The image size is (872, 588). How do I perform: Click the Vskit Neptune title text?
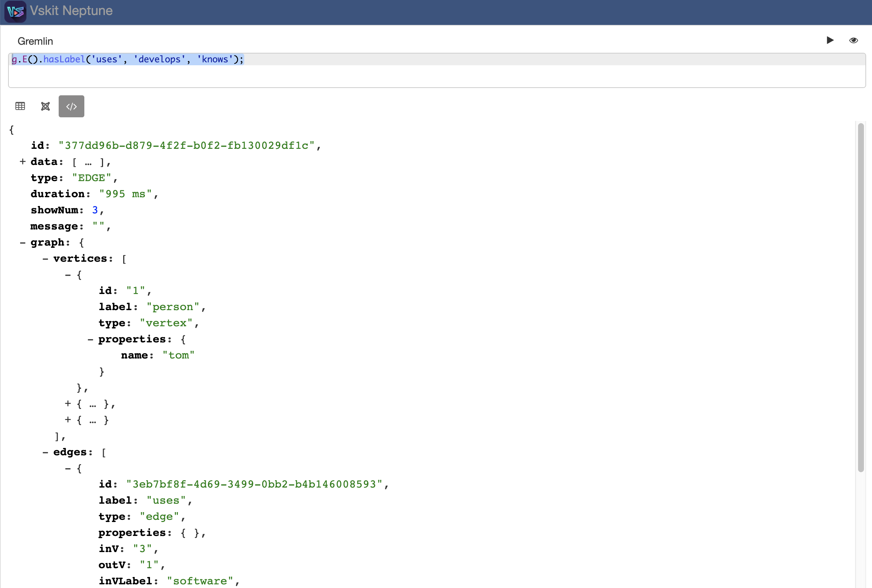71,11
